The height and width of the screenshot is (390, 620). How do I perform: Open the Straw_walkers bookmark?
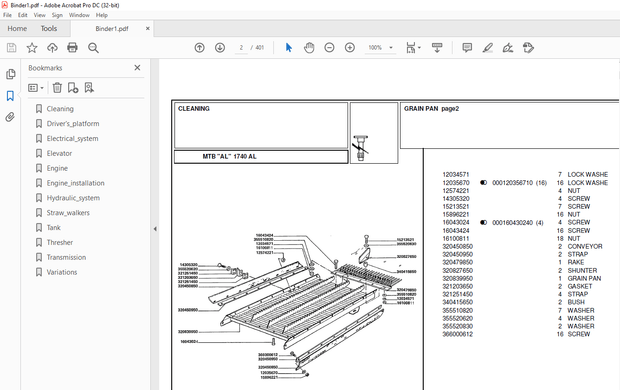click(68, 213)
